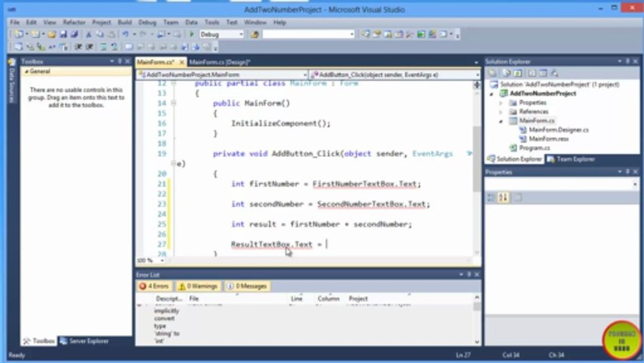Switch to the Server Explorer tab

click(84, 341)
